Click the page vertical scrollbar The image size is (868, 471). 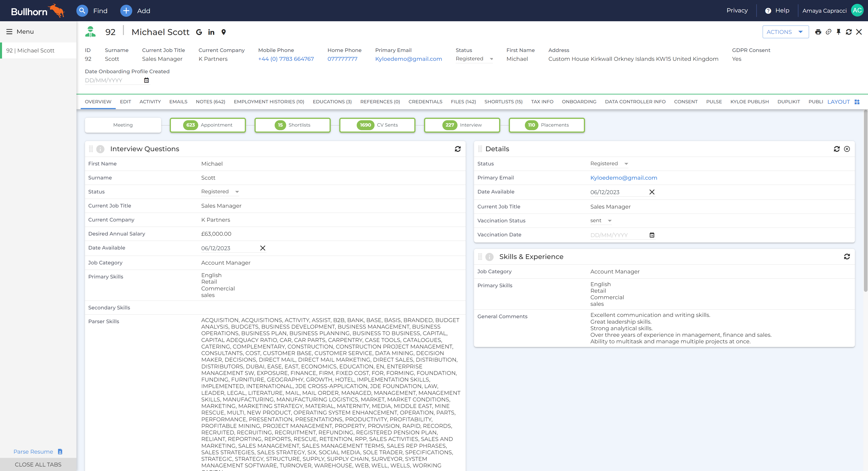click(865, 201)
